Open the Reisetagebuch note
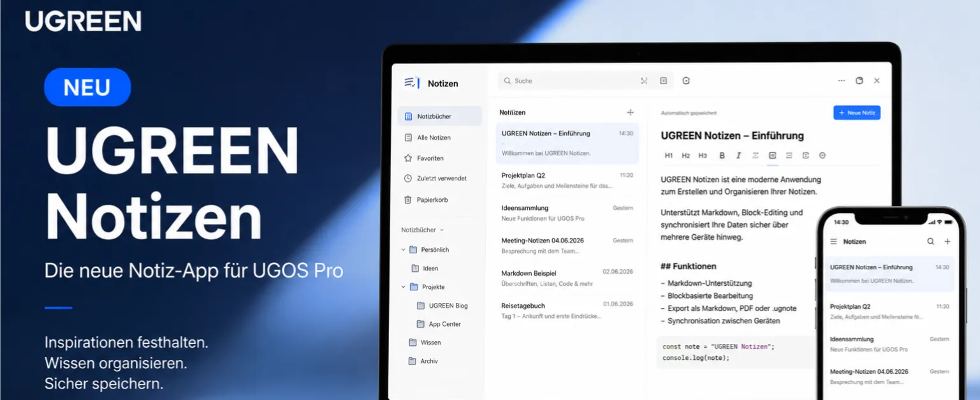 pos(567,310)
